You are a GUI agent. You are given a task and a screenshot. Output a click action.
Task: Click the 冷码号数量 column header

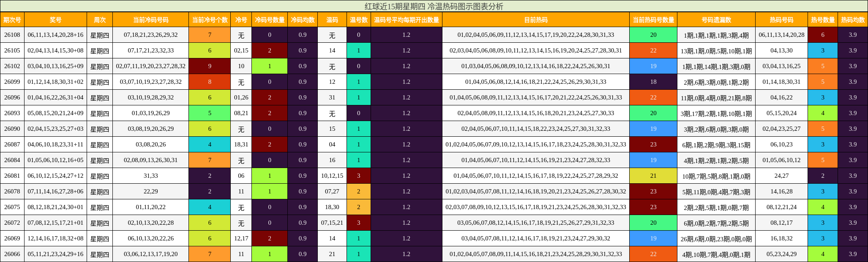click(270, 20)
